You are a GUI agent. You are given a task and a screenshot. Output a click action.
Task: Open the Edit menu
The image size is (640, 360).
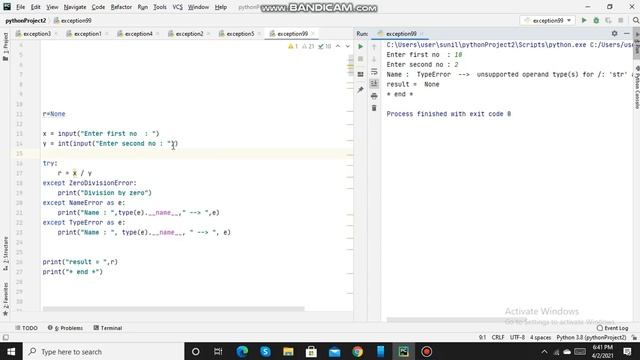(36, 7)
